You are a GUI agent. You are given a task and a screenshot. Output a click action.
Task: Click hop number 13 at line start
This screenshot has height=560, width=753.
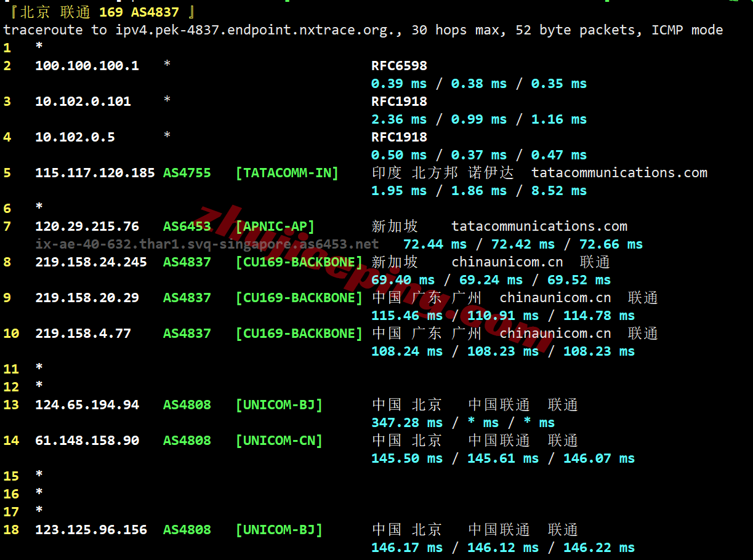(11, 404)
